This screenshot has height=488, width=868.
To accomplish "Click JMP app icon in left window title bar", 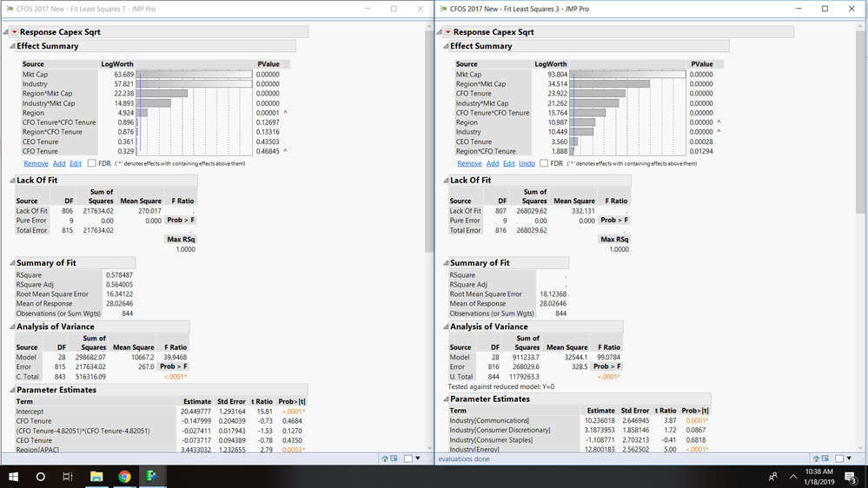I will [10, 9].
